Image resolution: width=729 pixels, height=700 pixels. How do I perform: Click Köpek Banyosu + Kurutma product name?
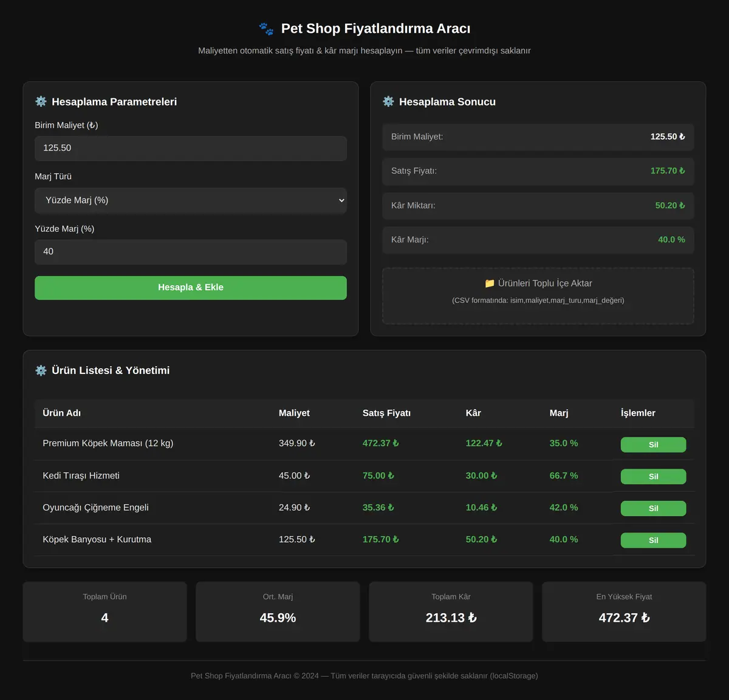(97, 539)
